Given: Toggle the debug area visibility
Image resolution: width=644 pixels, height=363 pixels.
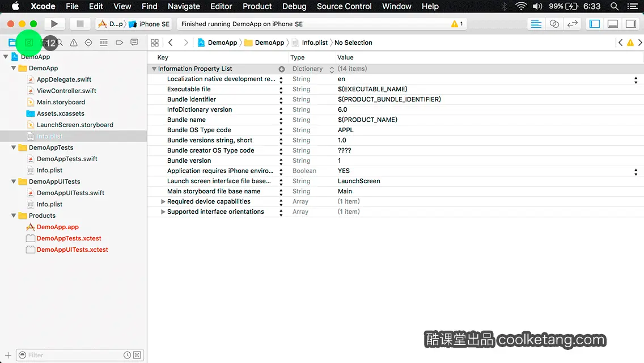Looking at the screenshot, I should pyautogui.click(x=612, y=24).
